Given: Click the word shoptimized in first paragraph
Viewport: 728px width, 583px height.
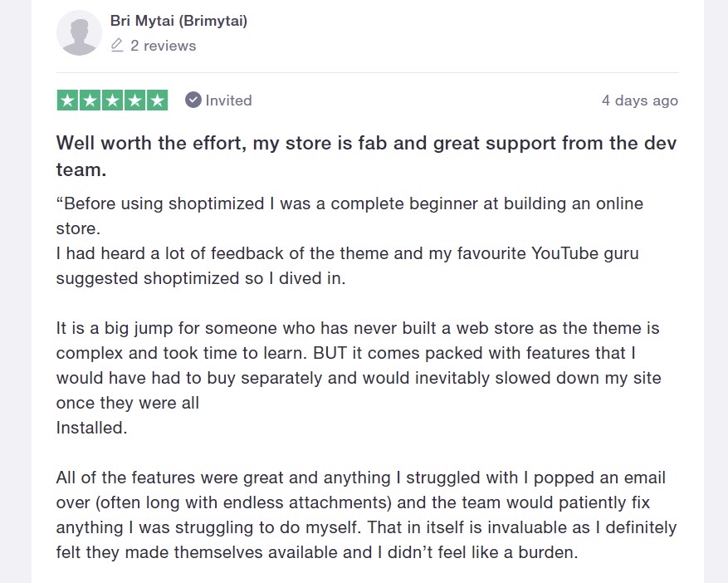Looking at the screenshot, I should pos(216,203).
